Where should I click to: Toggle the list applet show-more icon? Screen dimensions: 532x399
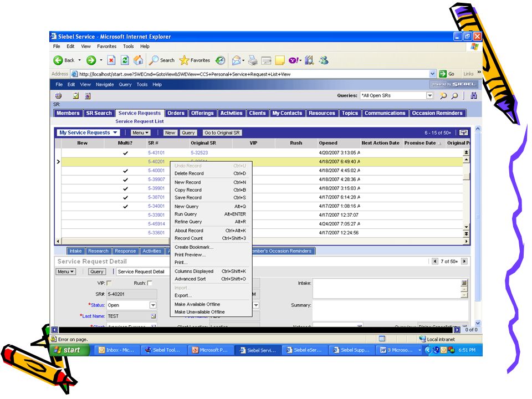(463, 132)
